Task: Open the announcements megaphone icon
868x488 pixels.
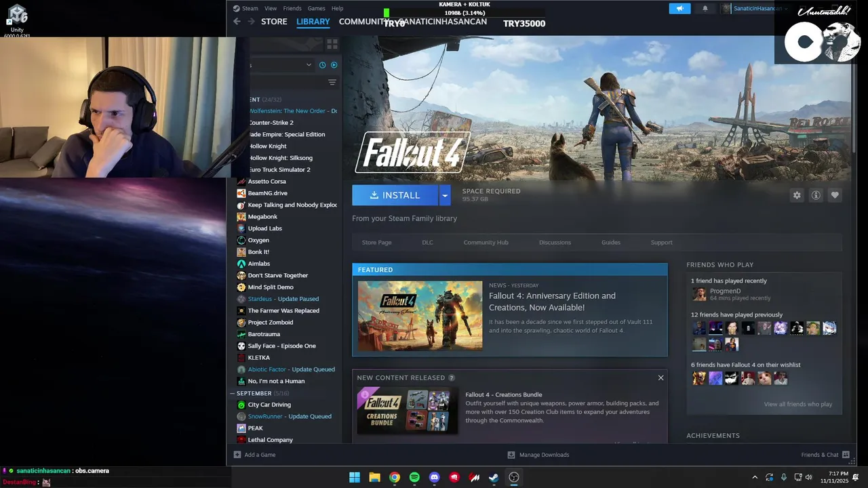Action: (x=679, y=8)
